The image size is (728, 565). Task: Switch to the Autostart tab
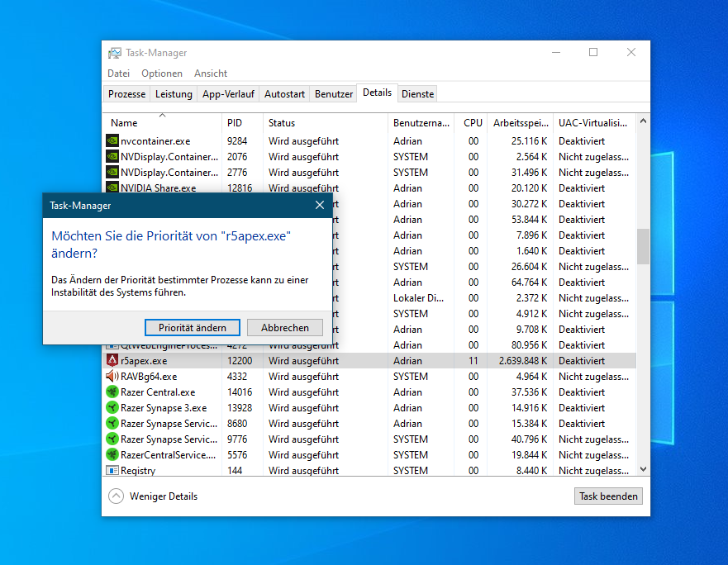coord(284,94)
